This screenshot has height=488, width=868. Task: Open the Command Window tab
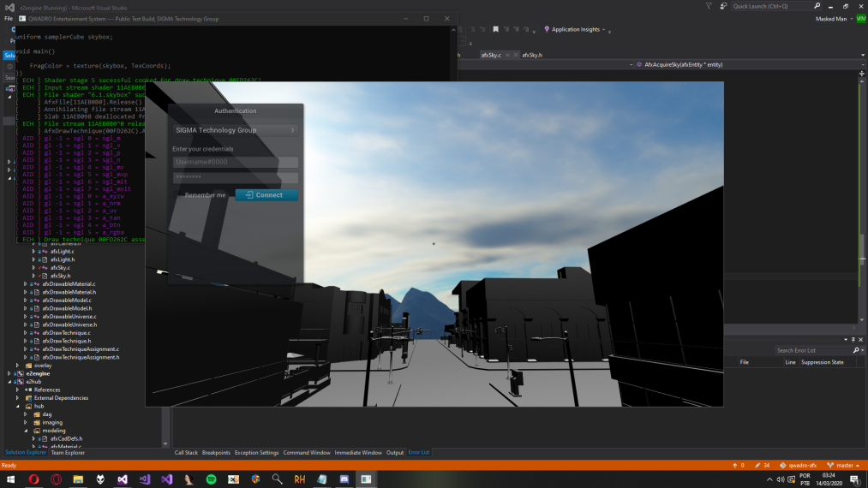tap(307, 453)
